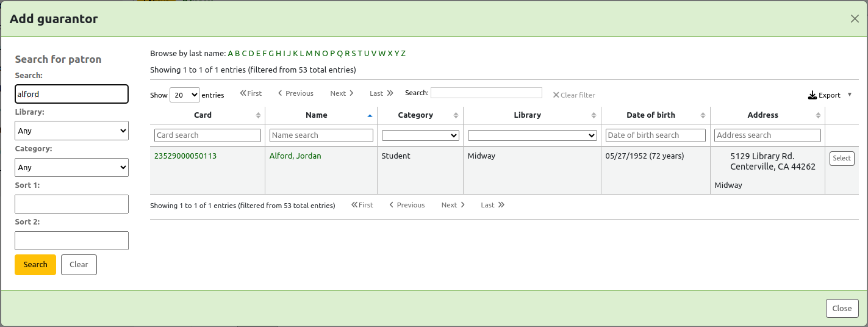Image resolution: width=868 pixels, height=327 pixels.
Task: Open patron link Alford, Jordan
Action: tap(295, 156)
